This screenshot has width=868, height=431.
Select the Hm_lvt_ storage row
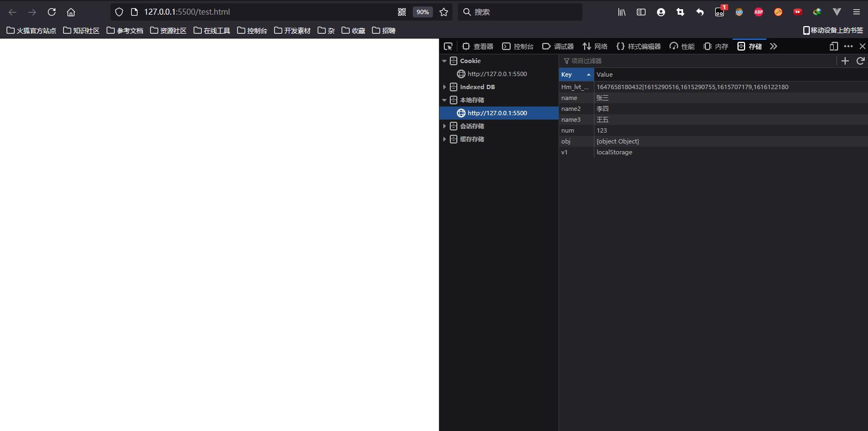(x=714, y=87)
